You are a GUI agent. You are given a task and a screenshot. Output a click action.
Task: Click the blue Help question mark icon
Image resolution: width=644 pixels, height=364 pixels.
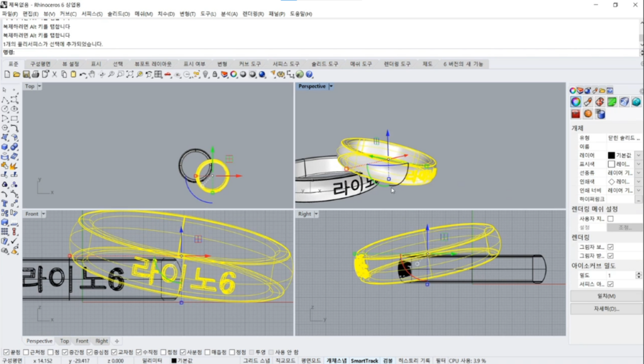click(x=309, y=74)
